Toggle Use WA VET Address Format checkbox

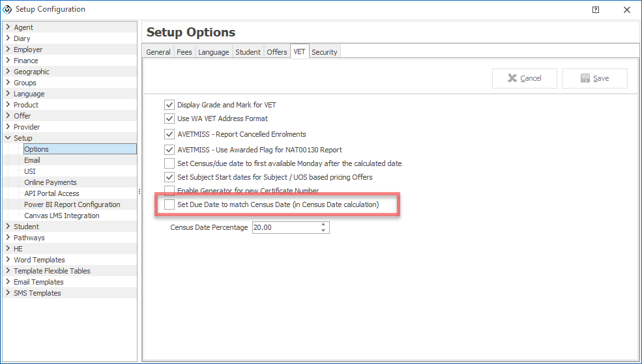(x=169, y=119)
